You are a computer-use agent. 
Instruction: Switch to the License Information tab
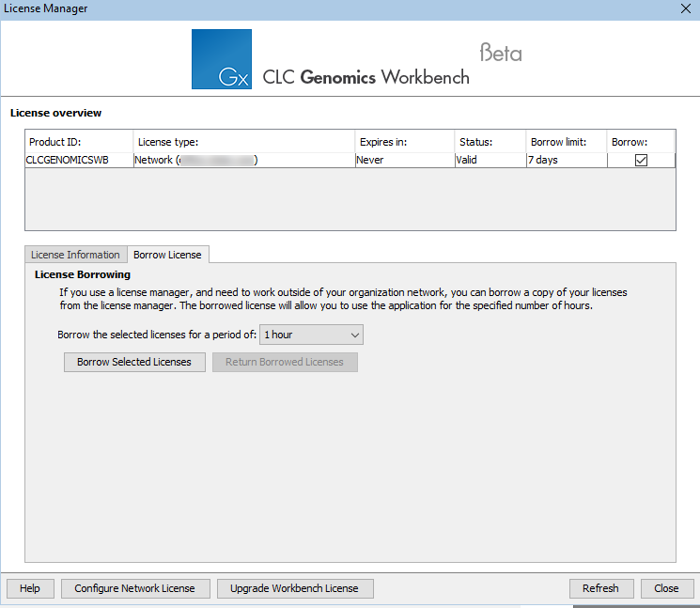pos(75,255)
